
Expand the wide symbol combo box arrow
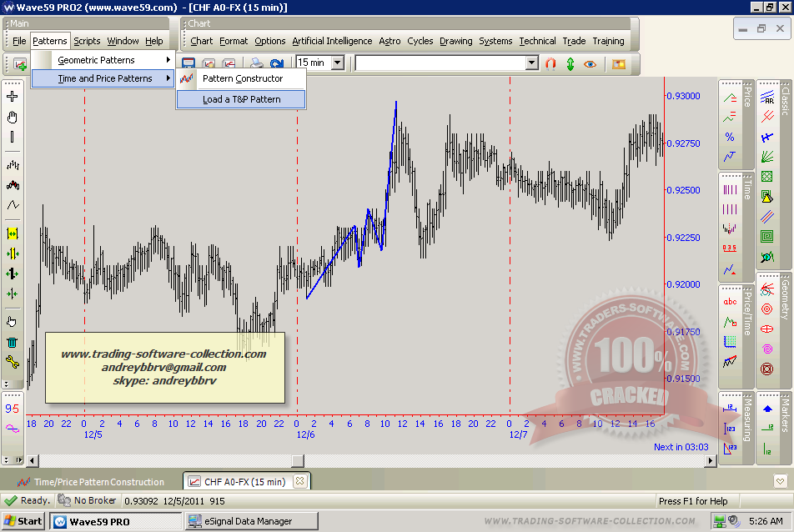[x=532, y=63]
